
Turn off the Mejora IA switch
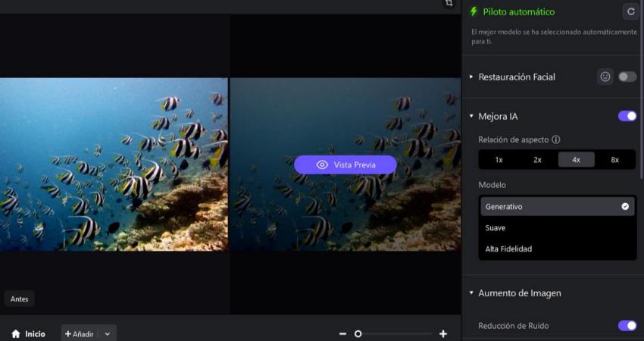point(627,116)
